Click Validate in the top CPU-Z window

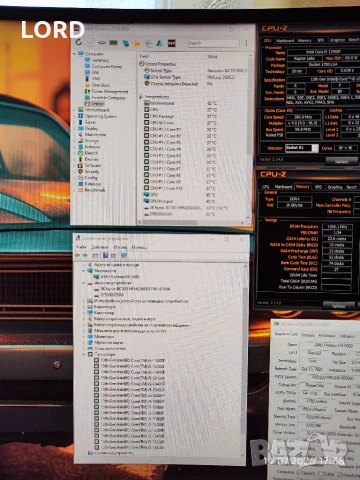(341, 161)
